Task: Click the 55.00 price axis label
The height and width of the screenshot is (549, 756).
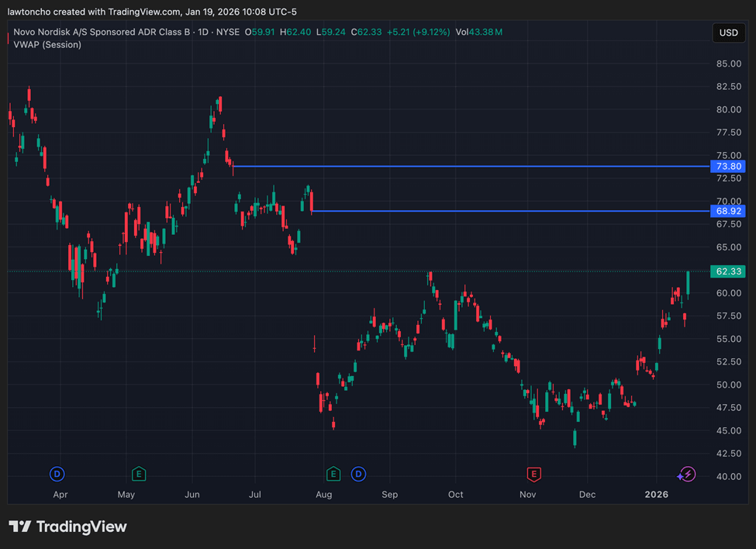Action: [729, 339]
